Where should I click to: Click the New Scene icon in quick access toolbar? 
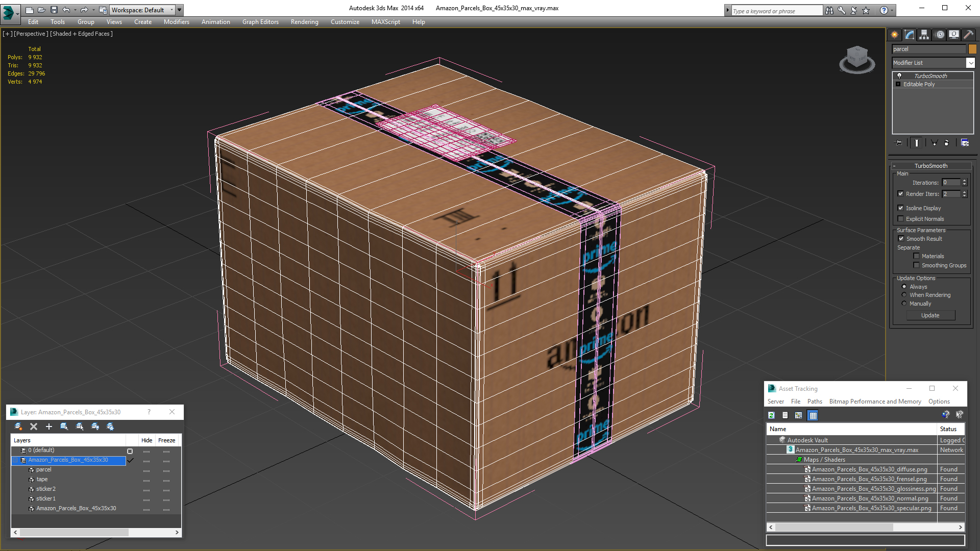coord(29,10)
